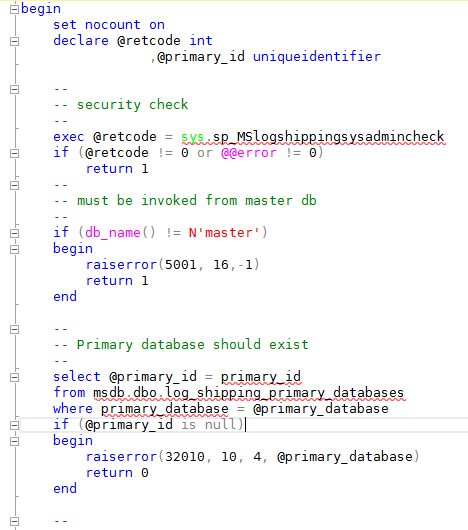This screenshot has width=468, height=530.
Task: Click the 'return 0' statement
Action: point(117,473)
